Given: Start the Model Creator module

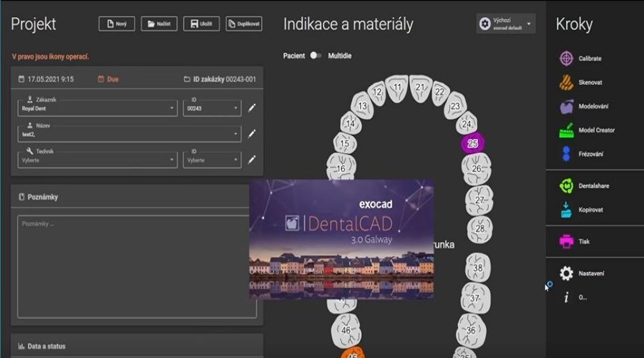Looking at the screenshot, I should (566, 130).
